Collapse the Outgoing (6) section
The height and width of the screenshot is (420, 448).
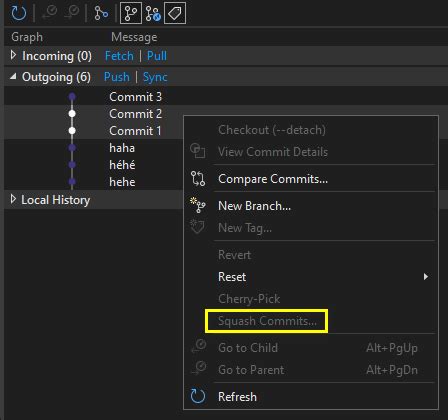click(x=13, y=77)
